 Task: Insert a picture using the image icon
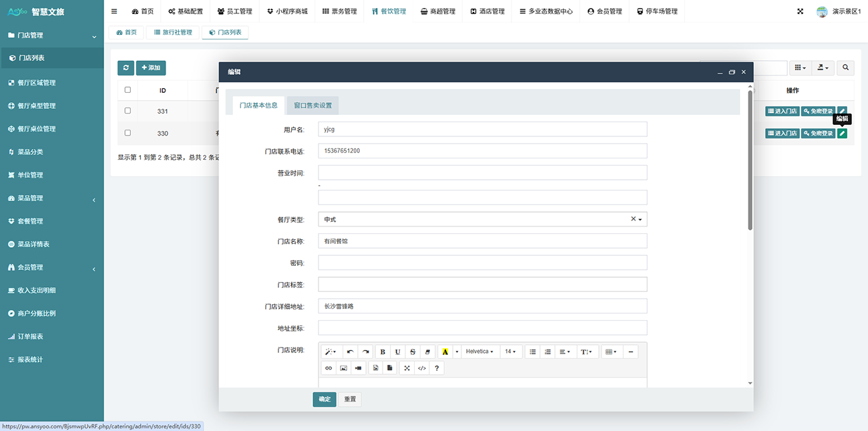[343, 368]
